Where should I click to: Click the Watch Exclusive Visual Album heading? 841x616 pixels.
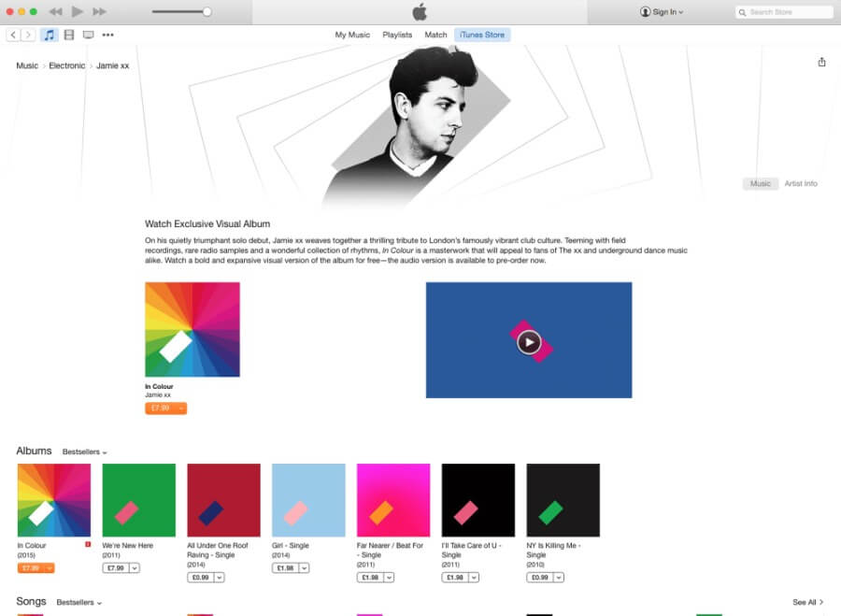pyautogui.click(x=207, y=223)
